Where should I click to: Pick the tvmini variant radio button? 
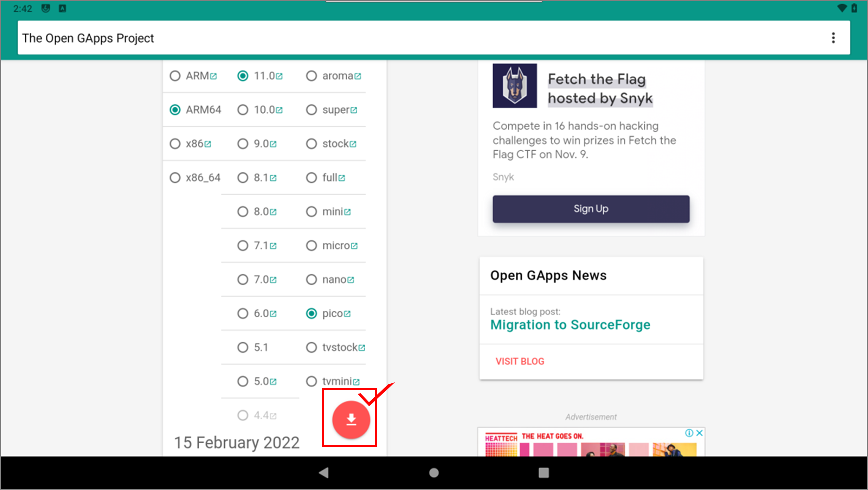(311, 381)
